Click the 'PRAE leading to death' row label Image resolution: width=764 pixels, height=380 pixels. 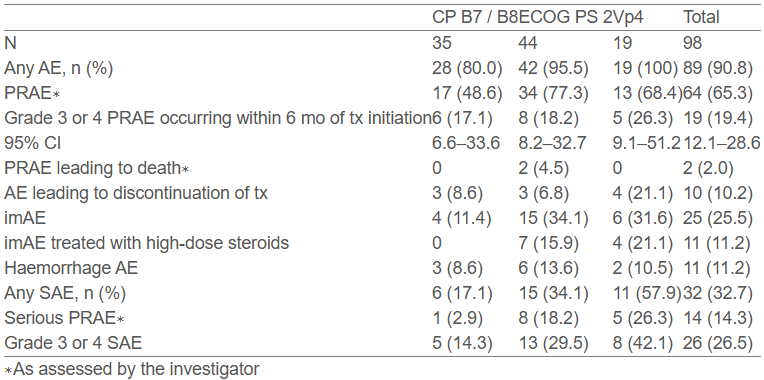(96, 168)
